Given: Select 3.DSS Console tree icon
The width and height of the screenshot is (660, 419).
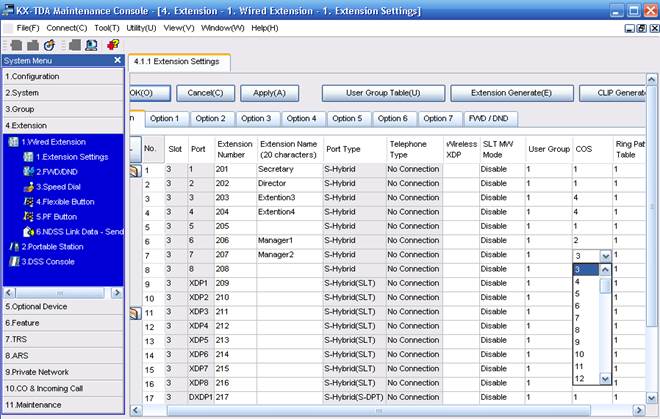Looking at the screenshot, I should click(x=14, y=262).
